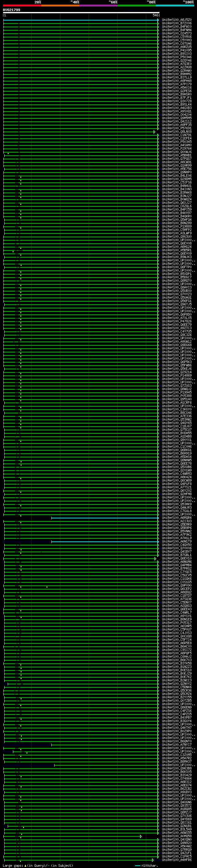197x868 pixels.
Task: Select the UniRef100_C5P0U7 hit label
Action: tap(177, 630)
